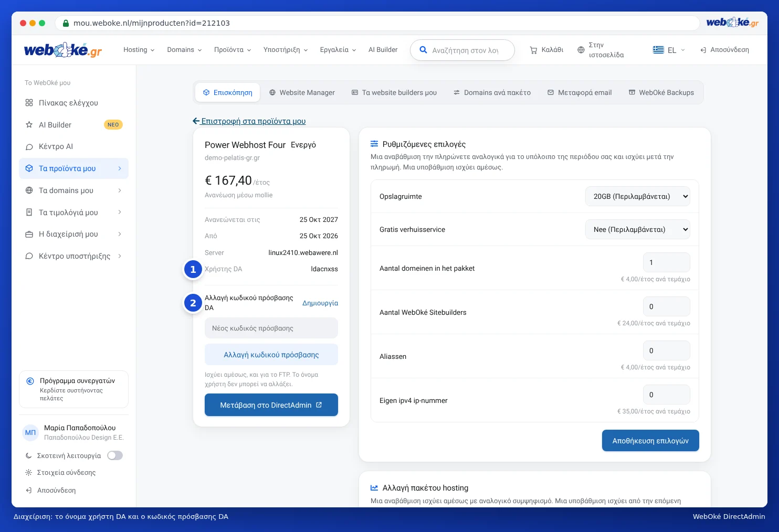The height and width of the screenshot is (532, 779).
Task: Click the Aantal WebOké Sitebuilders quantity field
Action: 667,306
